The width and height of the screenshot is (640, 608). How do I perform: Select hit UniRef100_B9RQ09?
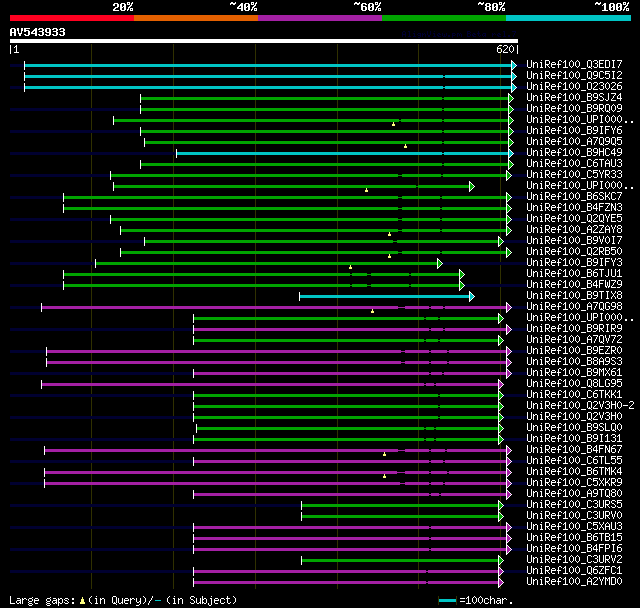tap(574, 109)
